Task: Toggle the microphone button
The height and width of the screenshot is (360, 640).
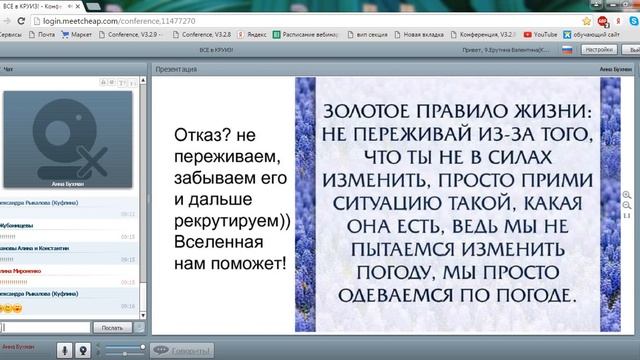Action: click(x=64, y=351)
